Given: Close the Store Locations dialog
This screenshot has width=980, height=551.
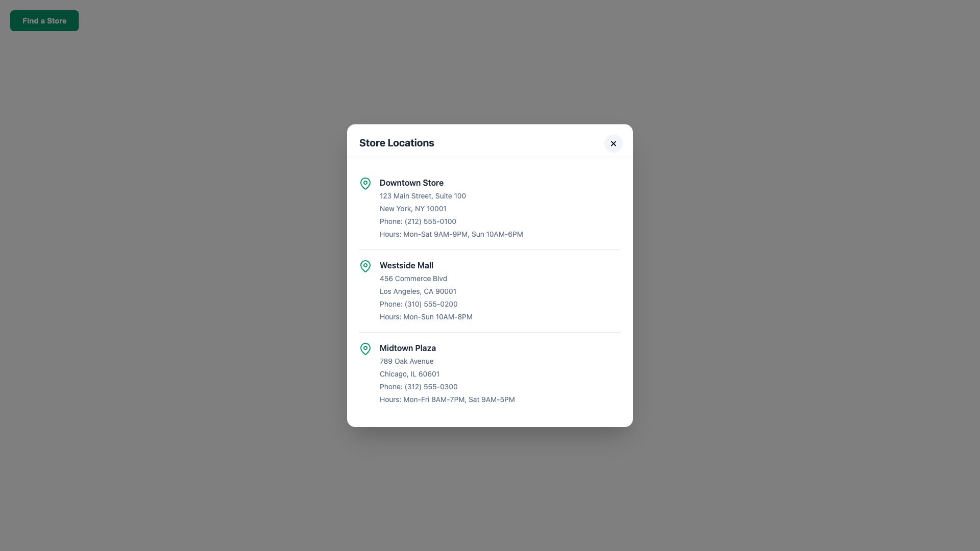Looking at the screenshot, I should point(613,143).
